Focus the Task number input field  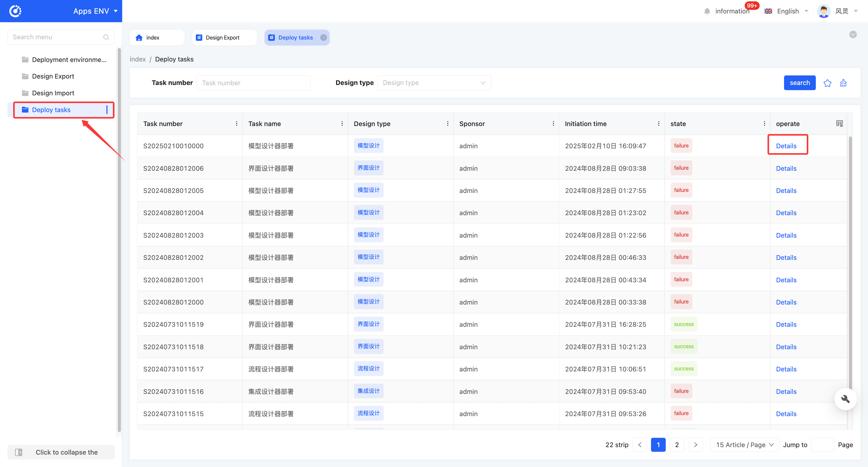click(253, 83)
